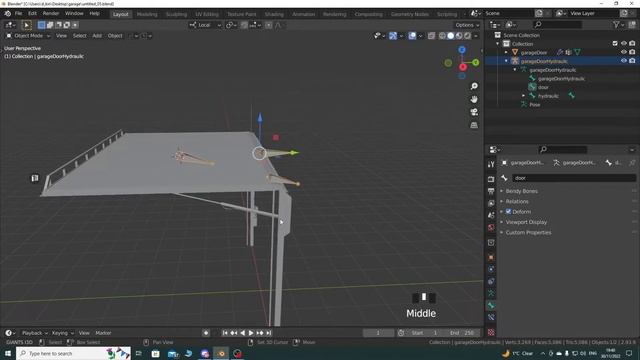Open the World properties tab icon
Viewport: 640px width, 360px height.
click(x=491, y=227)
